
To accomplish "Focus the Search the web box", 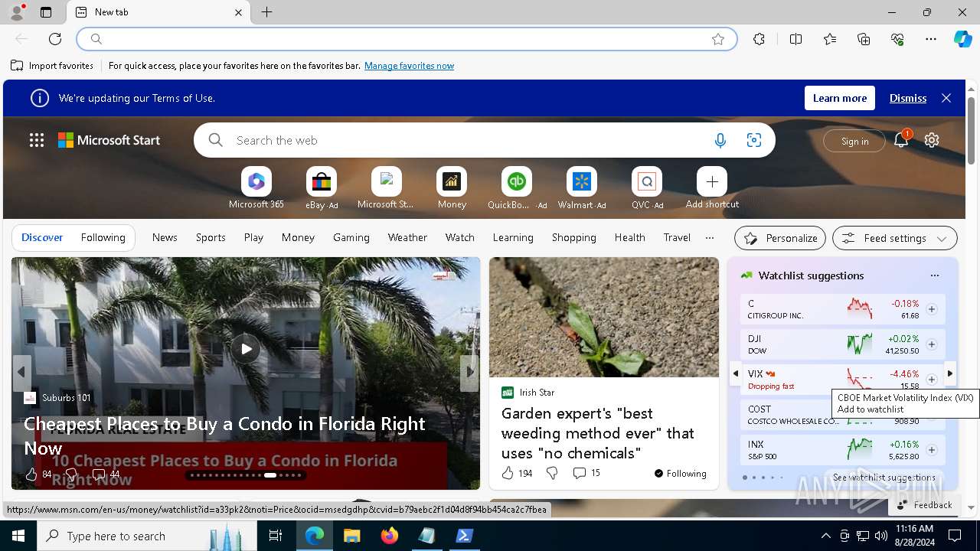I will pos(467,140).
